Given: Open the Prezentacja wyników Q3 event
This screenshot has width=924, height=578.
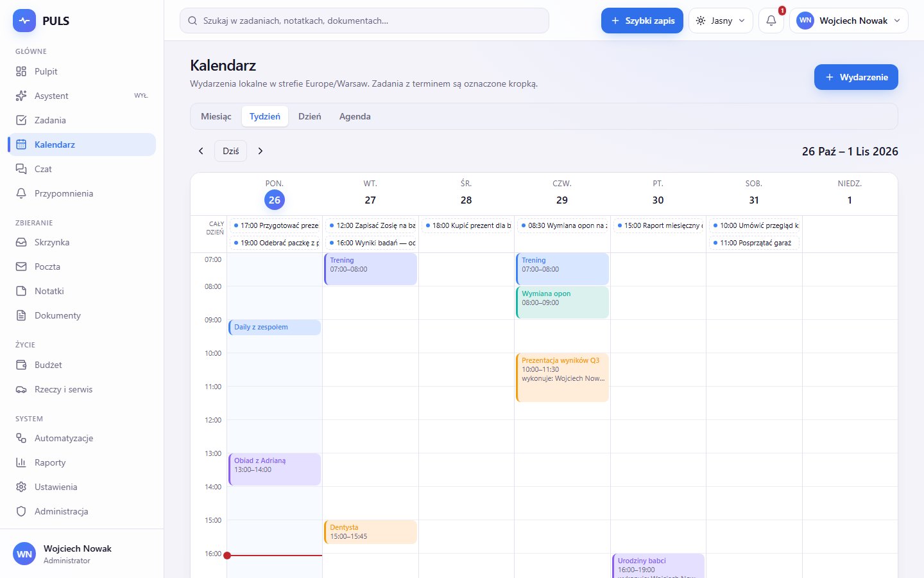Looking at the screenshot, I should coord(562,378).
